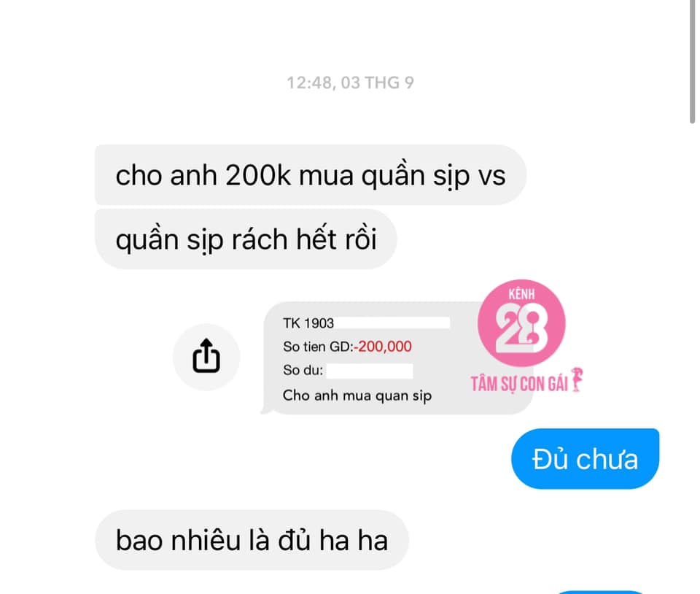Click the pink Kênh 28 logo circle
The image size is (700, 594).
coord(521,323)
